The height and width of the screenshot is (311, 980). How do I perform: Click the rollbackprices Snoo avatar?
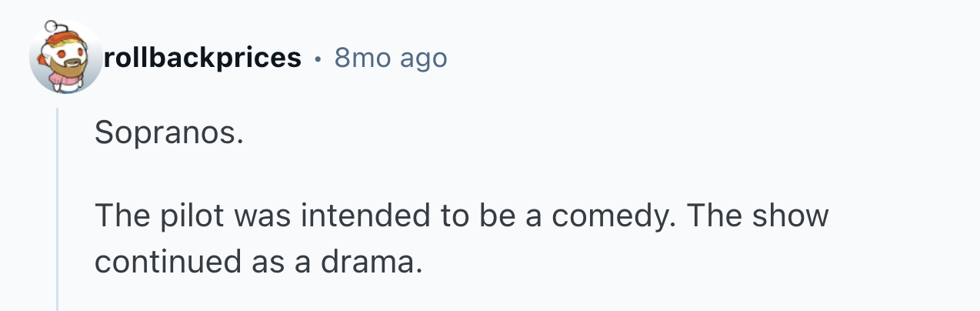click(x=66, y=59)
